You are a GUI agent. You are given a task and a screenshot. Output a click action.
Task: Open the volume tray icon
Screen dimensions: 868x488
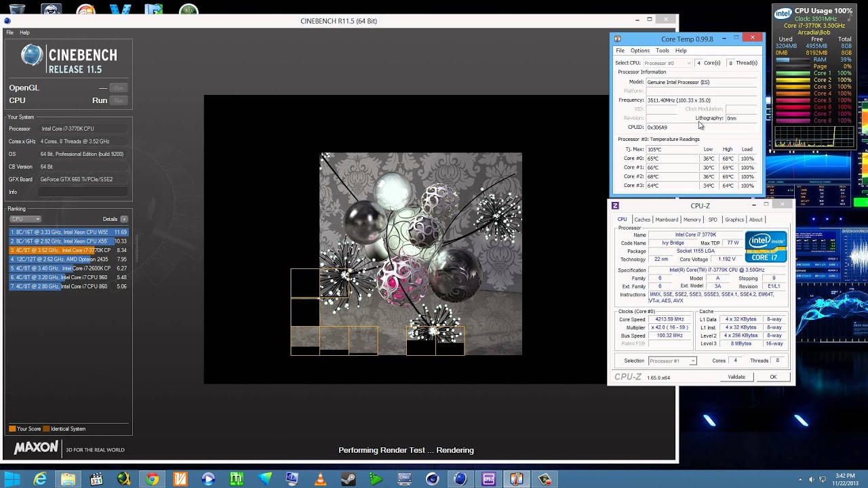pos(811,480)
